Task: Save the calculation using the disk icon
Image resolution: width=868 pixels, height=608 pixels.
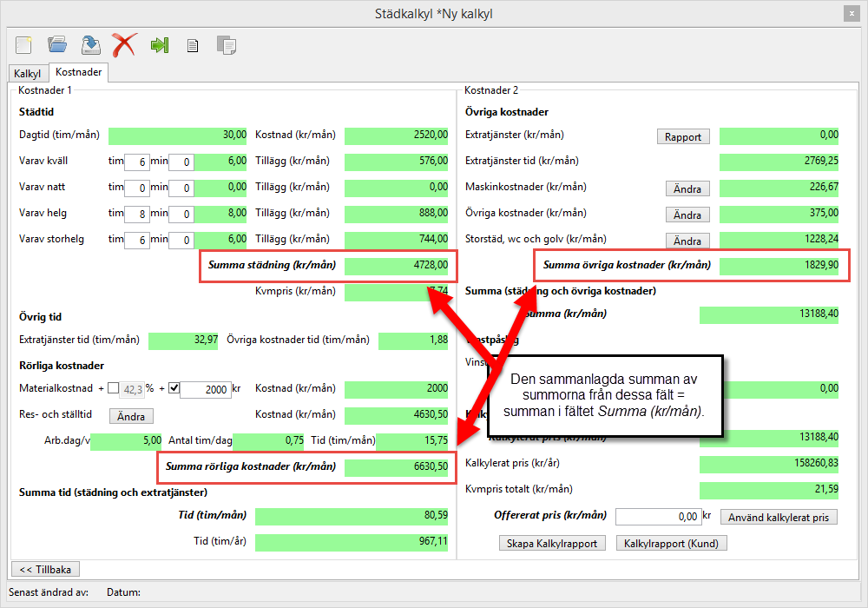Action: point(90,44)
